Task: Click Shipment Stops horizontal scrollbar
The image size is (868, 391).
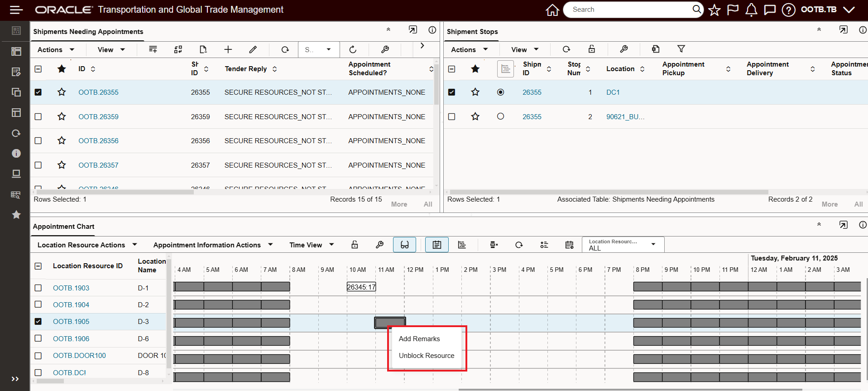Action: (609, 192)
